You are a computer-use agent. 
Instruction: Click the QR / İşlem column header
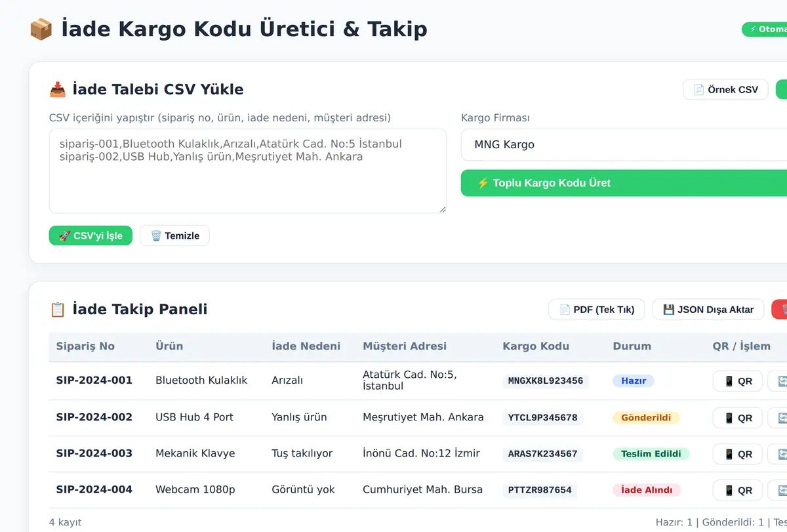[742, 346]
